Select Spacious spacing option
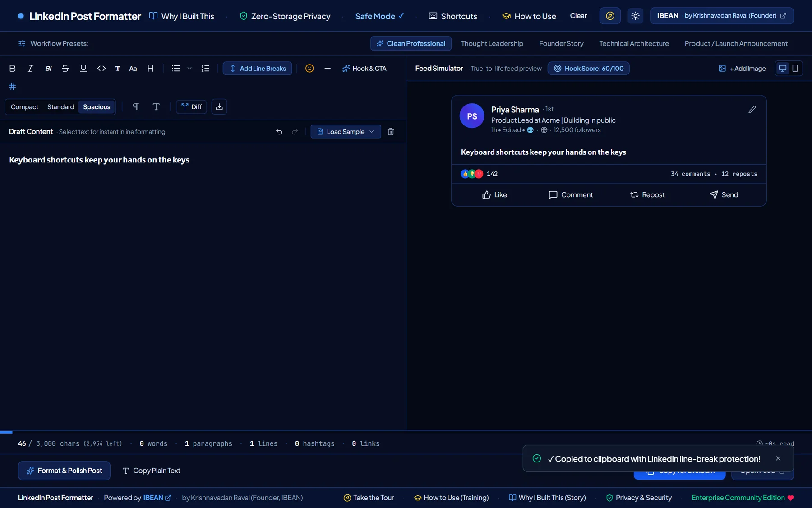 point(97,107)
